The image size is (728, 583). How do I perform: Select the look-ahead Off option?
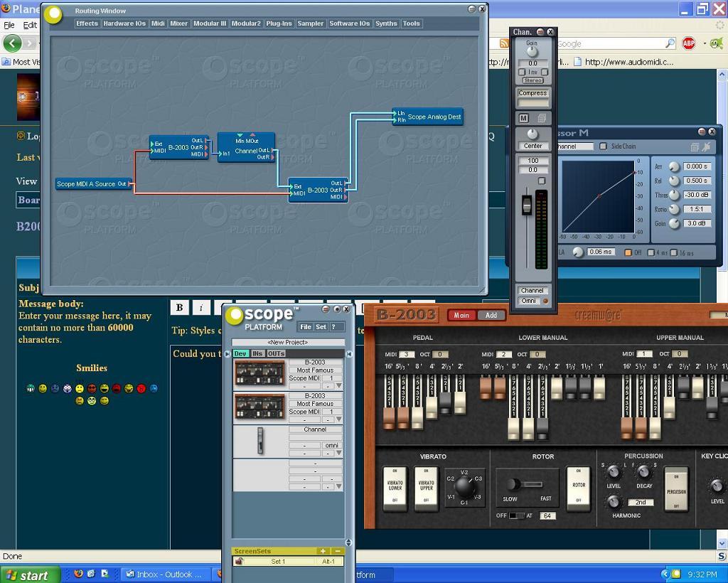point(628,252)
